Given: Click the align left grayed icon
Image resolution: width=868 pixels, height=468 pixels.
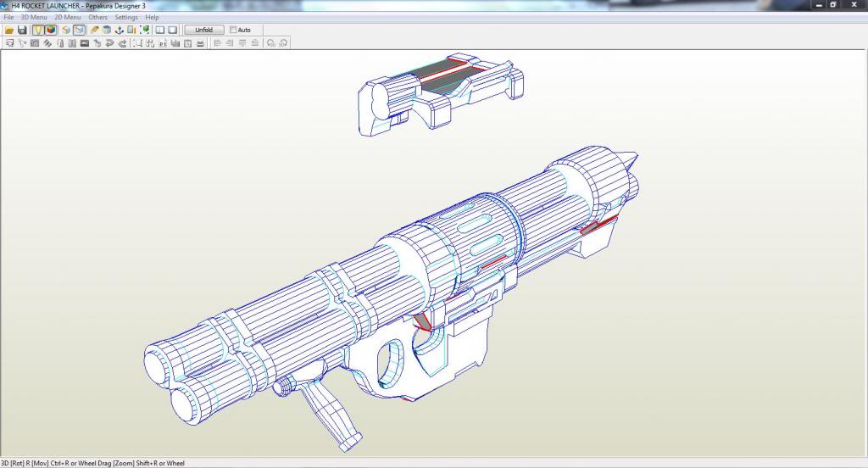Looking at the screenshot, I should pos(218,43).
